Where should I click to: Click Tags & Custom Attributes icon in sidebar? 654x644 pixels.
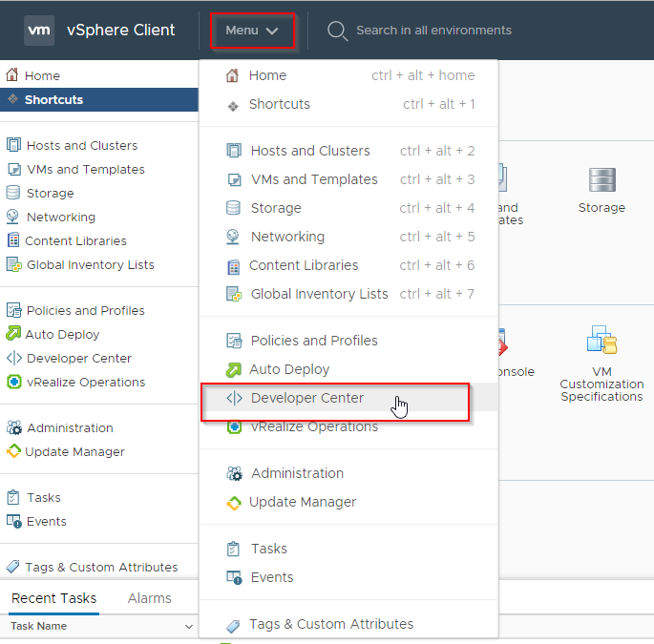coord(12,567)
